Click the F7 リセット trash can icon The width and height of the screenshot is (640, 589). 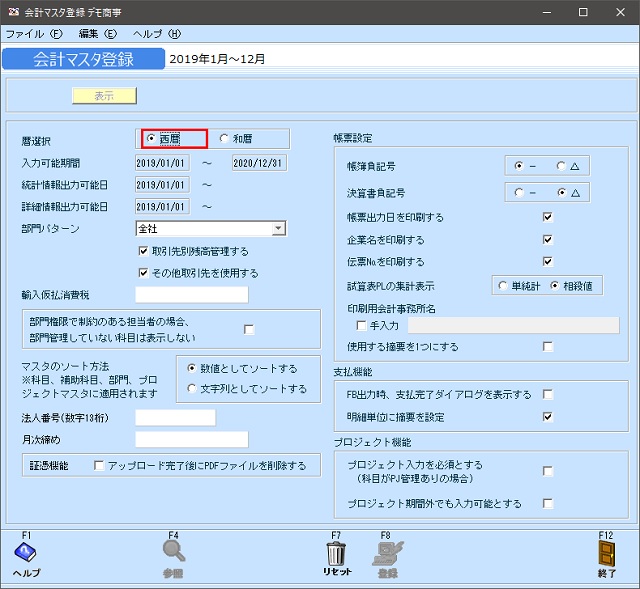(x=336, y=553)
